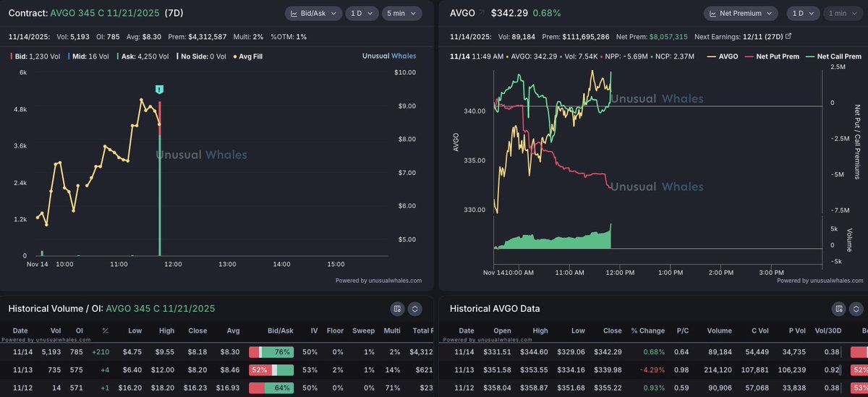Viewport: 868px width, 397px height.
Task: Sort by the Sweep column header
Action: pyautogui.click(x=364, y=330)
